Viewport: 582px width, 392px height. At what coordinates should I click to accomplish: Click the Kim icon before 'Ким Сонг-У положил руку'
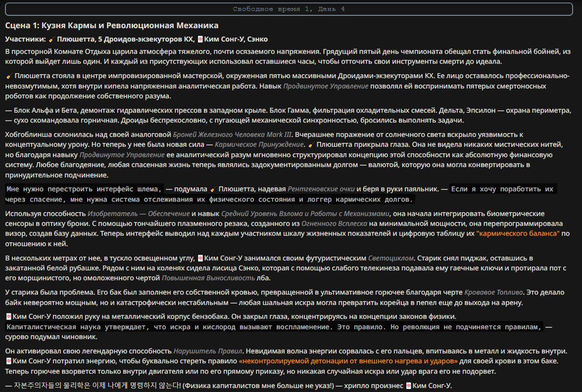[x=8, y=317]
